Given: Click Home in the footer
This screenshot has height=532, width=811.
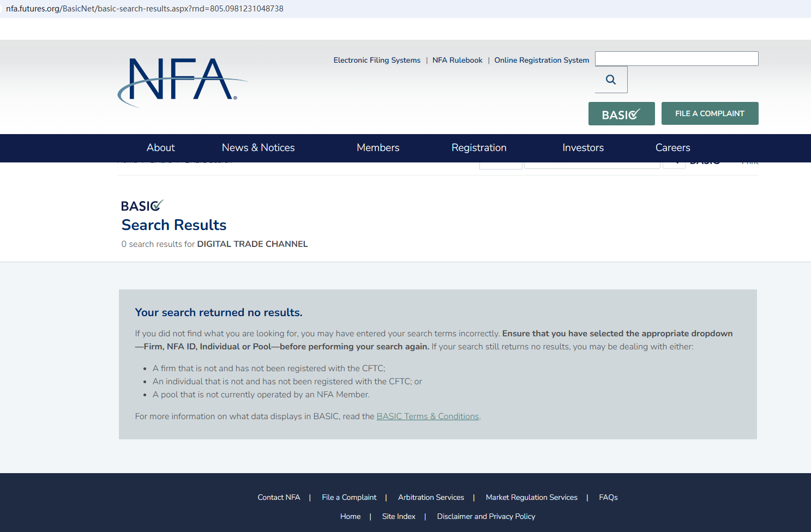Looking at the screenshot, I should (350, 517).
